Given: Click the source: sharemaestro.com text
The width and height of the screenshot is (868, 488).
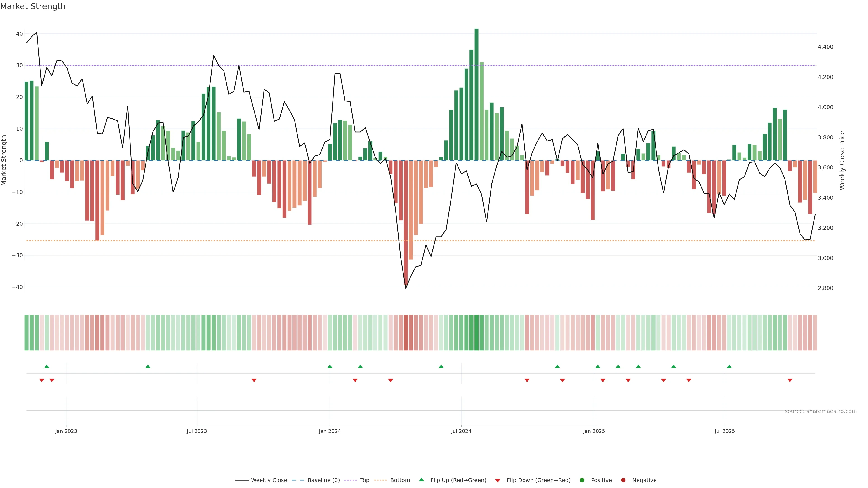Looking at the screenshot, I should (821, 411).
